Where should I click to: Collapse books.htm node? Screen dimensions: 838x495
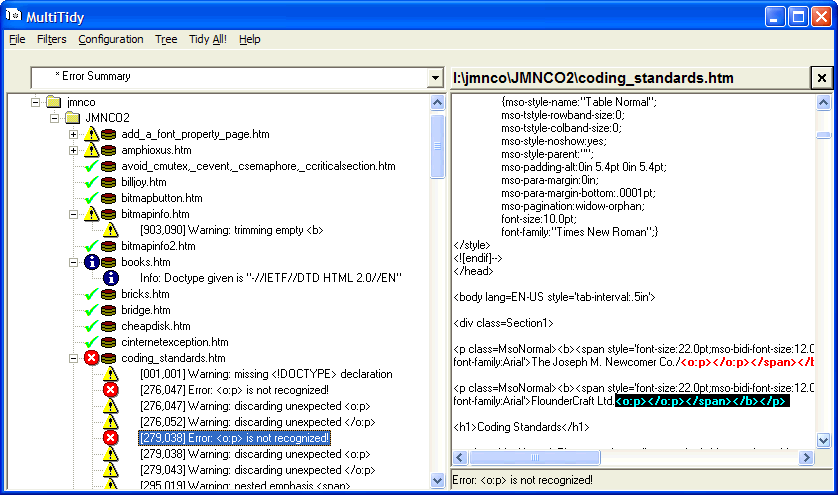73,262
